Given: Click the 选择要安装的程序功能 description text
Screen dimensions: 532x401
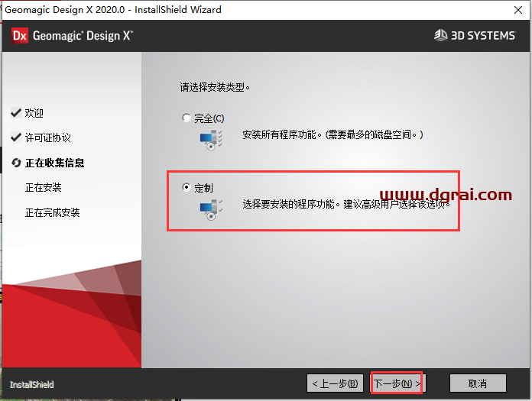Looking at the screenshot, I should (346, 204).
